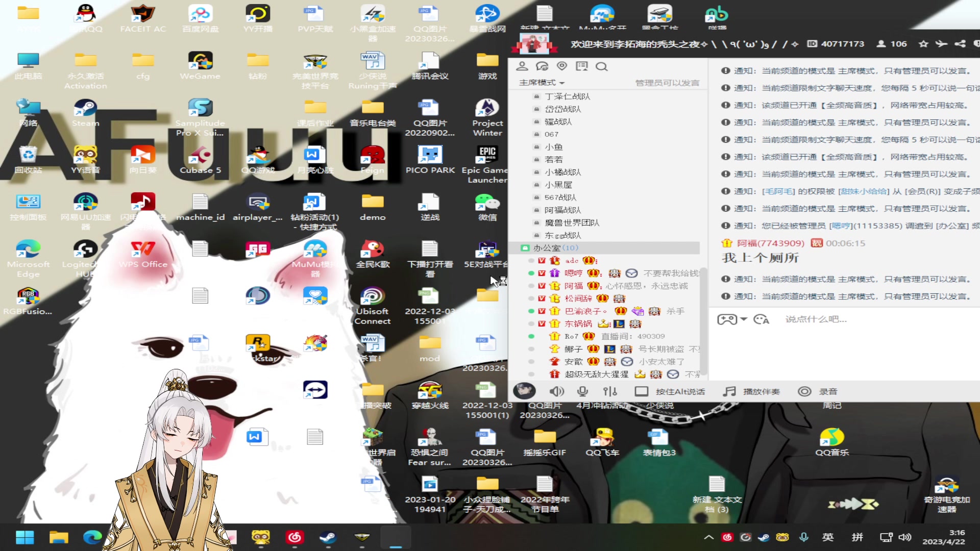Open 腾讯会议 desktop shortcut
Viewport: 980px width, 551px height.
[430, 66]
